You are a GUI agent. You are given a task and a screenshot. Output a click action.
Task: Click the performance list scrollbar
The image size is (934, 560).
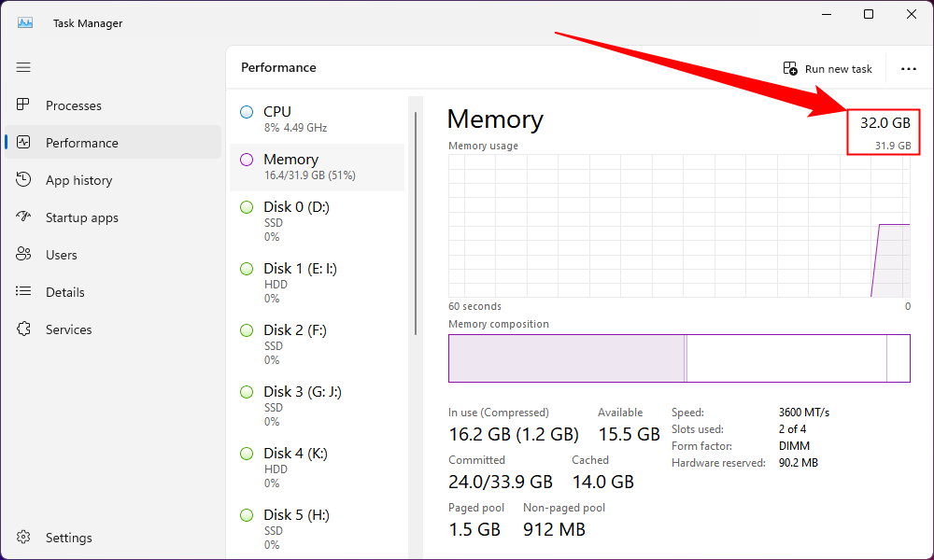click(416, 224)
